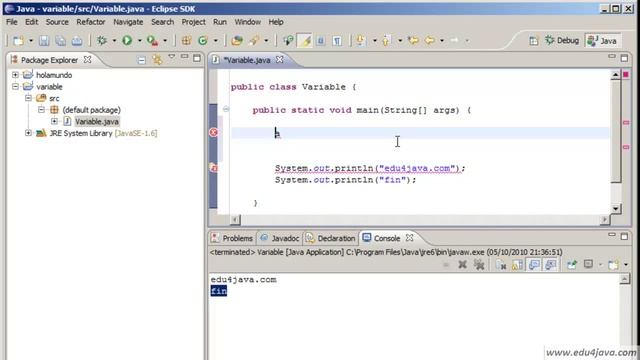Toggle Show Whitespace Characters
640x360 pixels.
coord(337,40)
